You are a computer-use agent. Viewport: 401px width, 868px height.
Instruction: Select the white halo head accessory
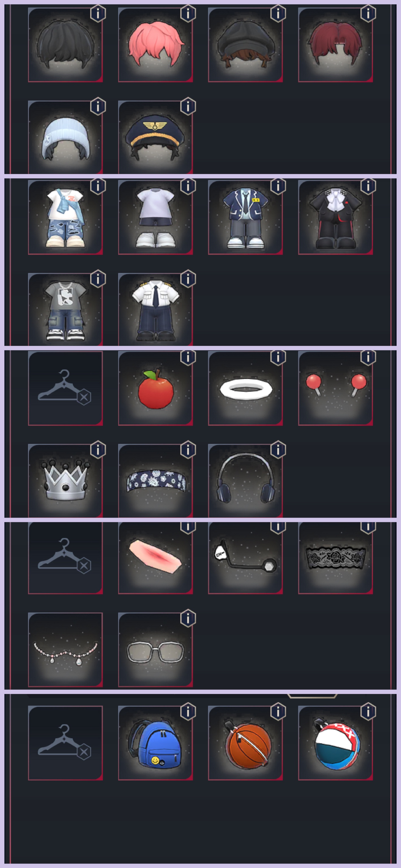coord(245,388)
